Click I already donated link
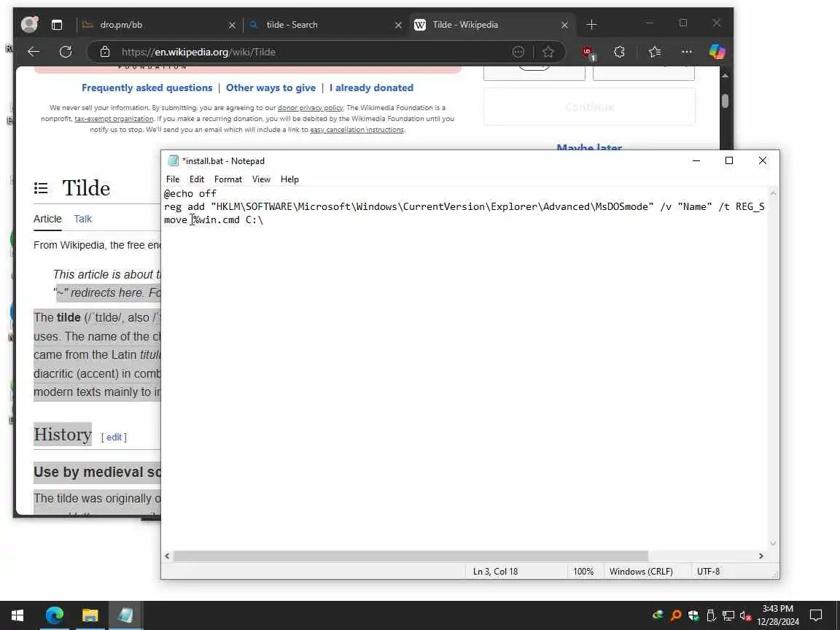Screen dimensions: 840x630 click(371, 87)
